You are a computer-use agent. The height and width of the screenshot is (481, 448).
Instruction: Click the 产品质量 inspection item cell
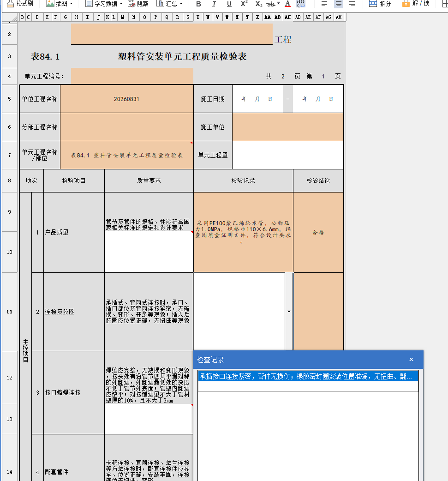tap(74, 233)
